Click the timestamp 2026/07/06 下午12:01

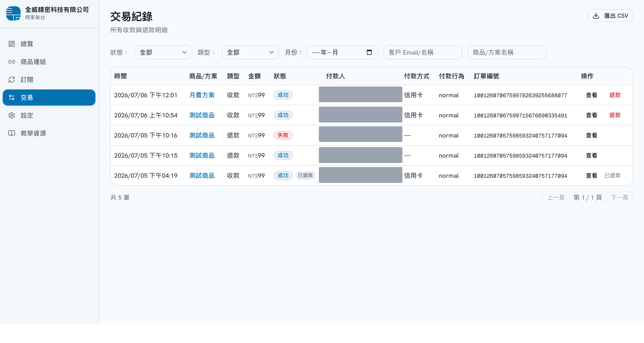click(x=146, y=95)
